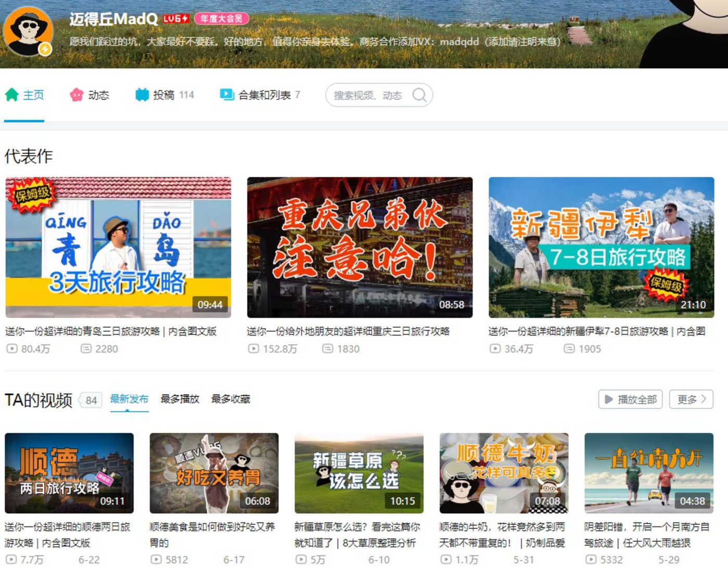728x569 pixels.
Task: Sort videos by 最多收藏
Action: (x=231, y=399)
